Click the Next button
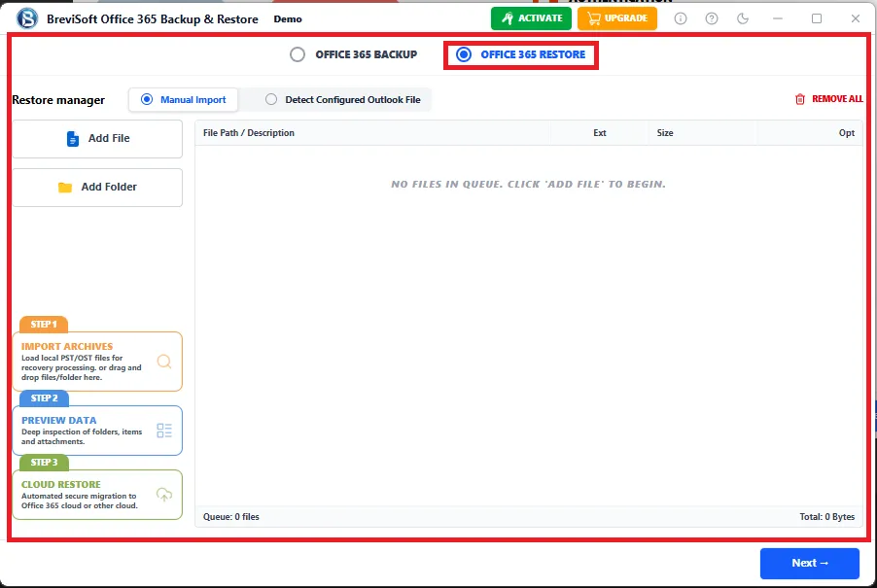877x588 pixels. 809,563
